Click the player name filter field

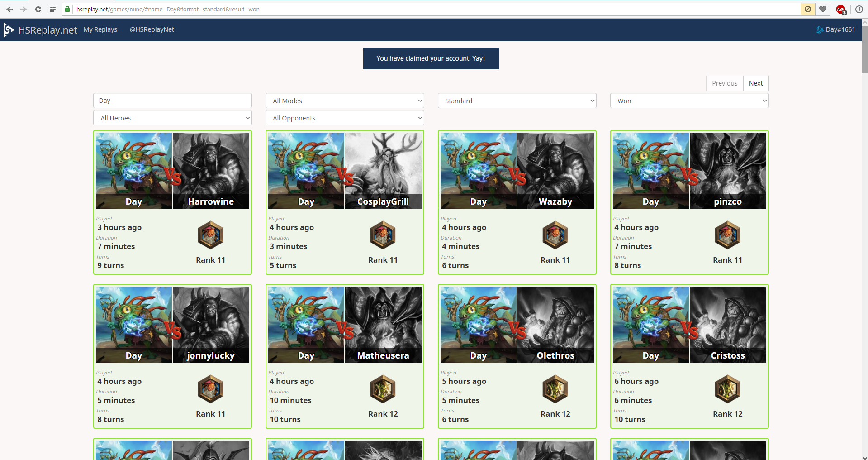(x=172, y=101)
